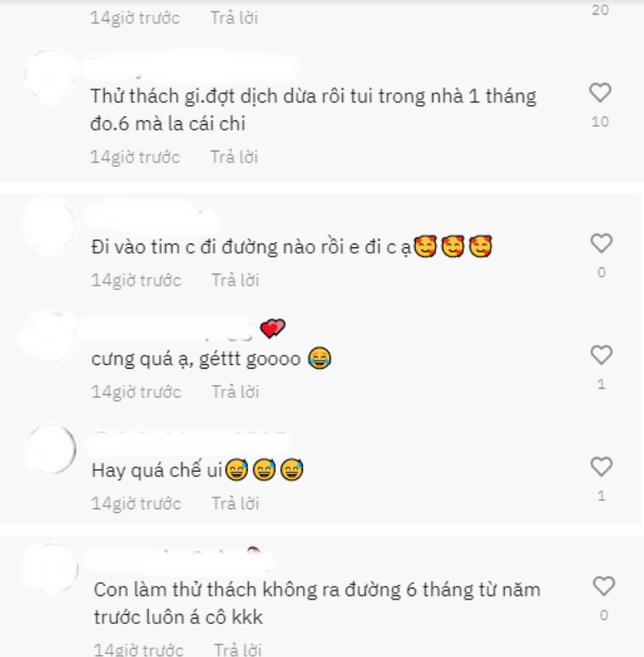Reply to the 'Hay quá chế ui' comment
The height and width of the screenshot is (657, 644).
coord(235,504)
